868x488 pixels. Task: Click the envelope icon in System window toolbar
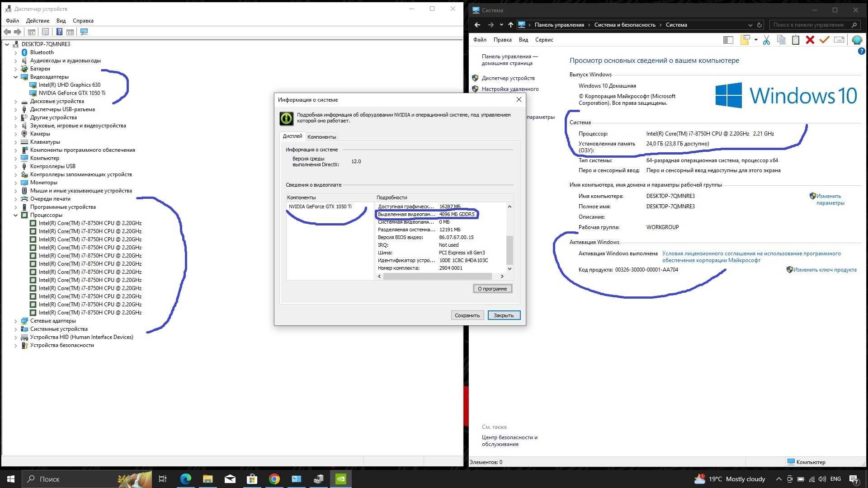click(839, 40)
